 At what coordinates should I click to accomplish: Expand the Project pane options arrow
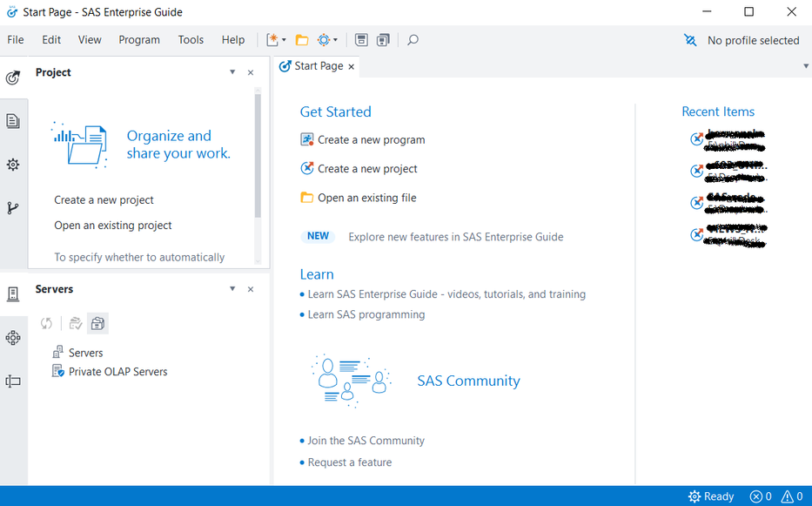point(232,72)
